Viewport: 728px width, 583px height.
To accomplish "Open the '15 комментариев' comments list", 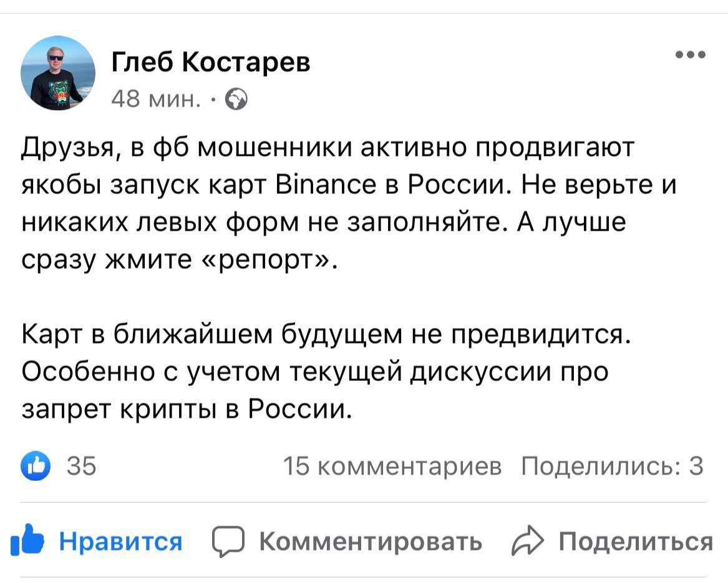I will (392, 466).
